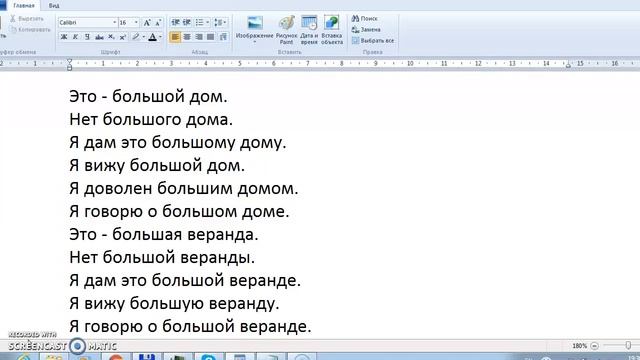
Task: Open the line spacing dropdown
Action: pyautogui.click(x=220, y=22)
